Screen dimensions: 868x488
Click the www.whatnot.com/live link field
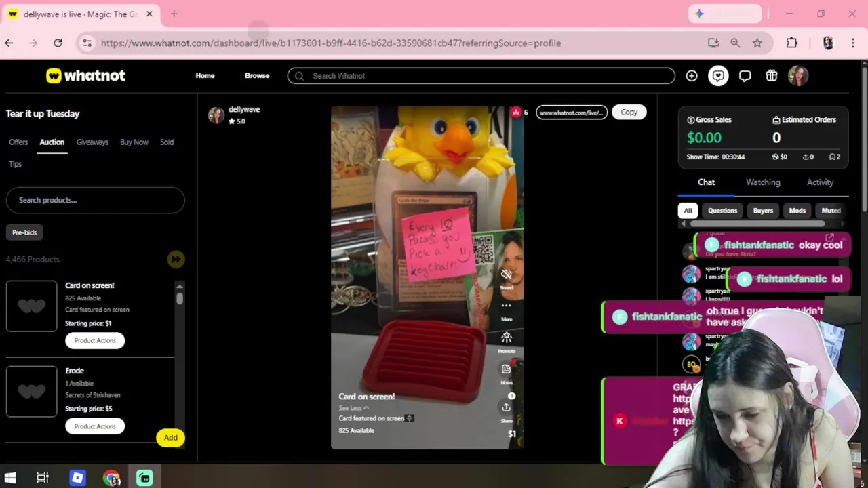tap(572, 113)
